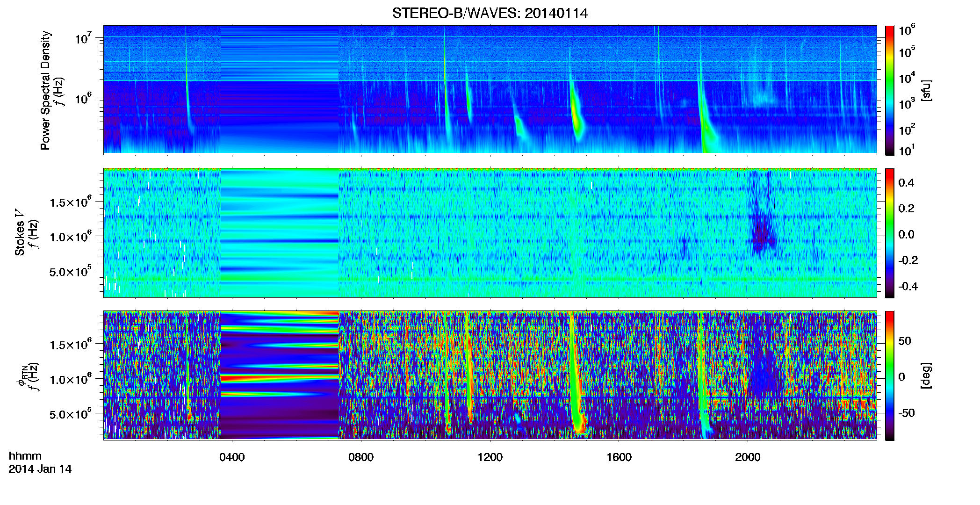Click the -0.4 label on Stokes colorbar
The width and height of the screenshot is (980, 505).
(x=908, y=286)
